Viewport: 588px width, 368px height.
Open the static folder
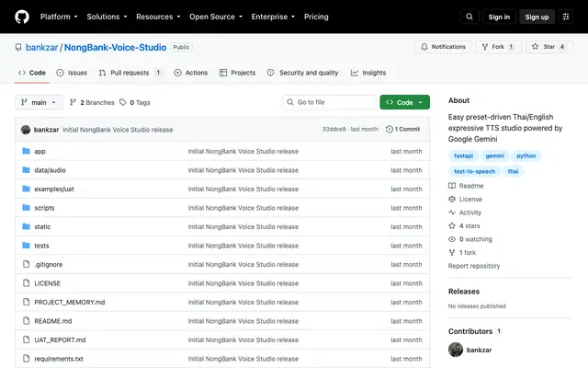[x=42, y=226]
